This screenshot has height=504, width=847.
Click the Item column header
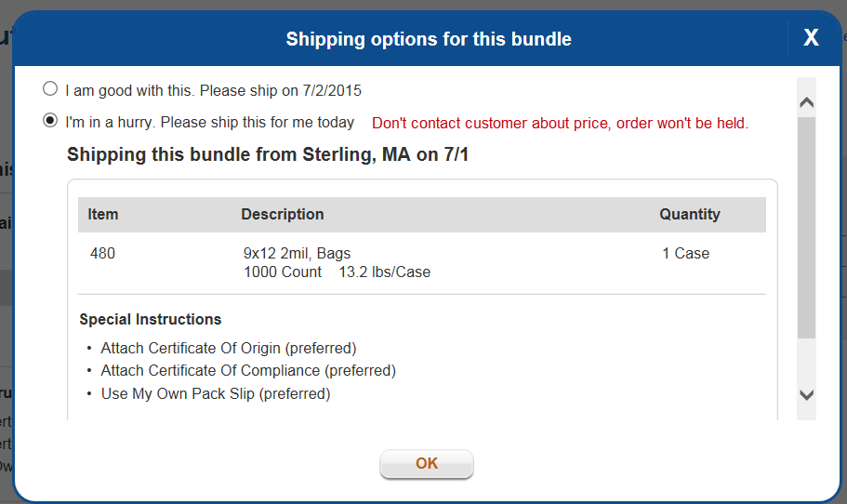click(x=102, y=215)
